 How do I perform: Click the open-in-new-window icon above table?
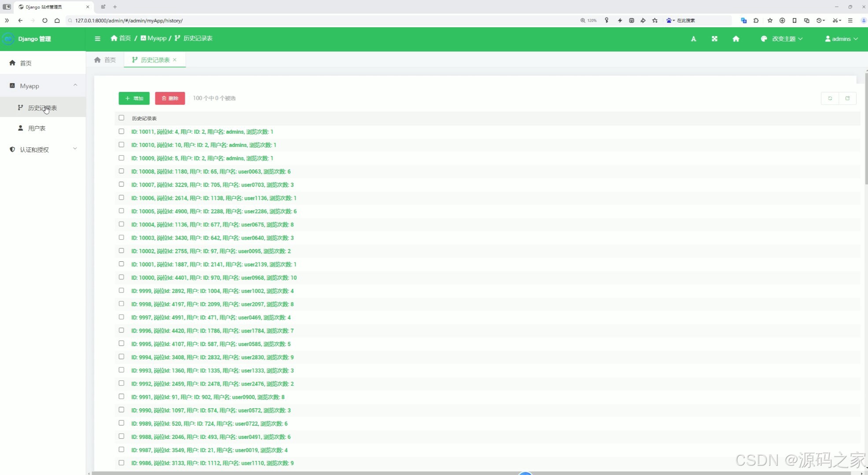click(x=847, y=99)
